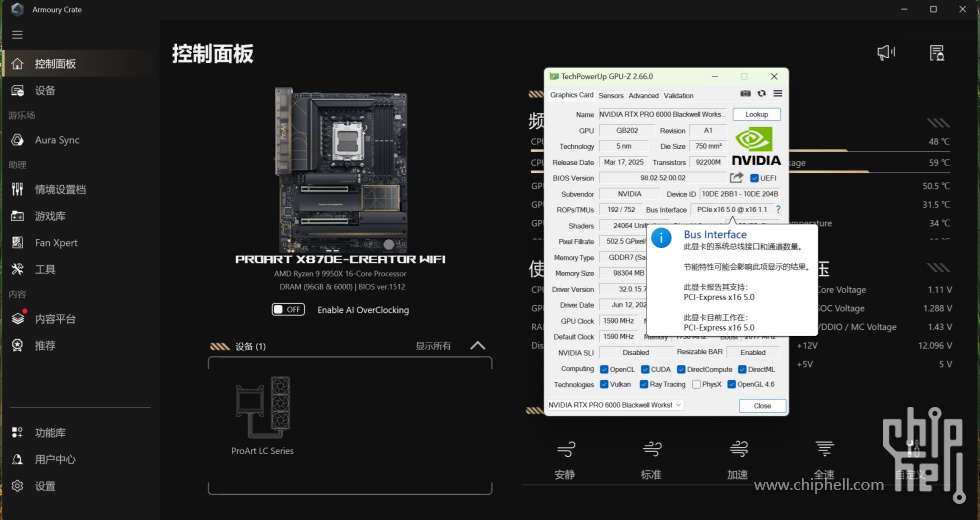
Task: Open the hamburger menu in Armoury Crate
Action: point(18,35)
